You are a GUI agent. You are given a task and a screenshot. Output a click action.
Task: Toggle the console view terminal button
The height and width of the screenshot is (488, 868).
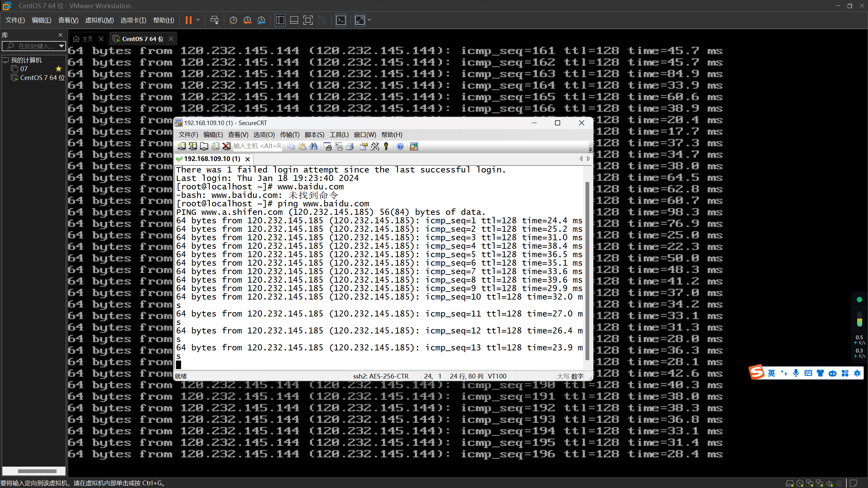click(341, 20)
